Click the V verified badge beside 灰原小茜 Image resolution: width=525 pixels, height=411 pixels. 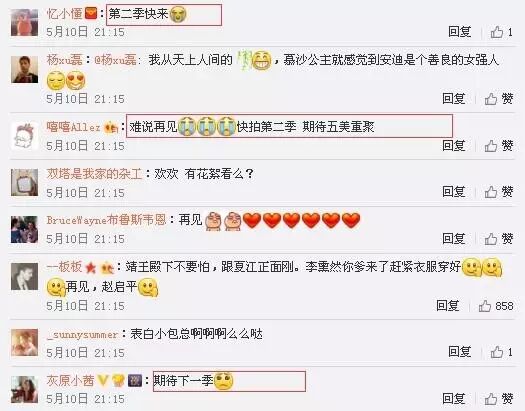pos(103,381)
